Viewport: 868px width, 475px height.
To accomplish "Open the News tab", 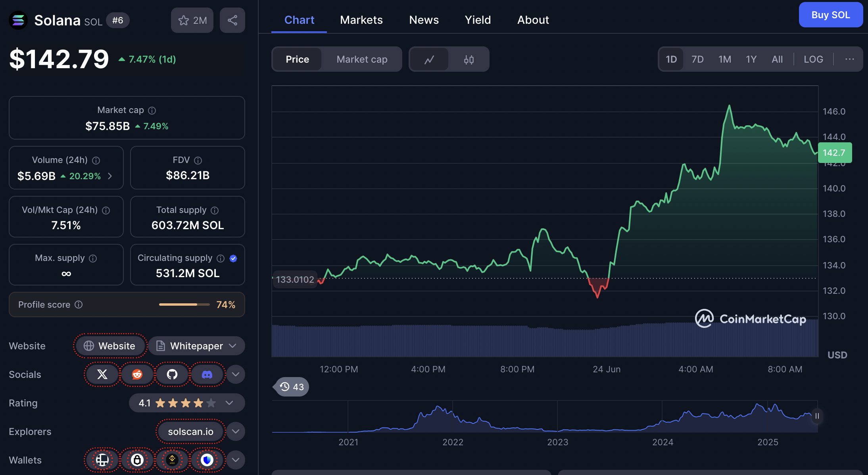I will [424, 20].
